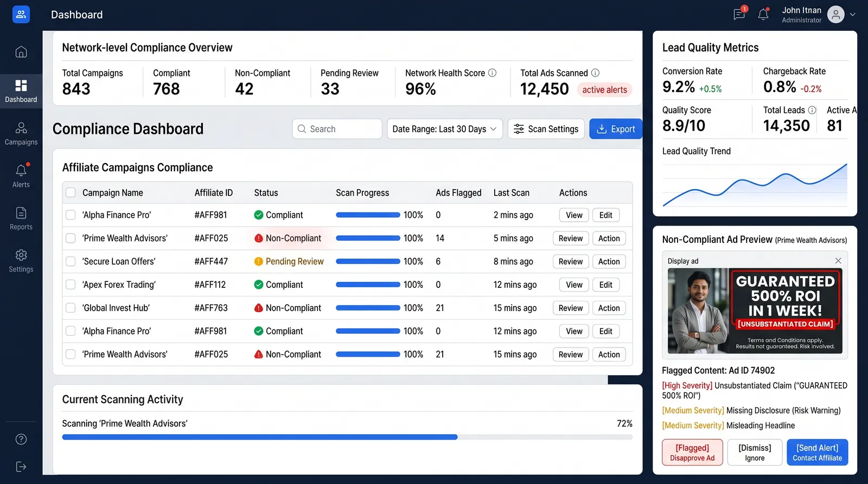868x484 pixels.
Task: Click the Affiliate ID column header
Action: 214,192
